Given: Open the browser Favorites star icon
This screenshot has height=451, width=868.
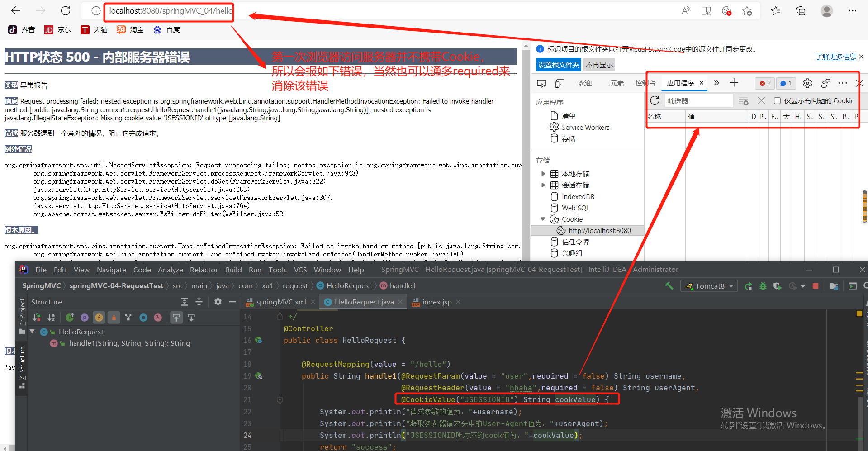Looking at the screenshot, I should [776, 11].
